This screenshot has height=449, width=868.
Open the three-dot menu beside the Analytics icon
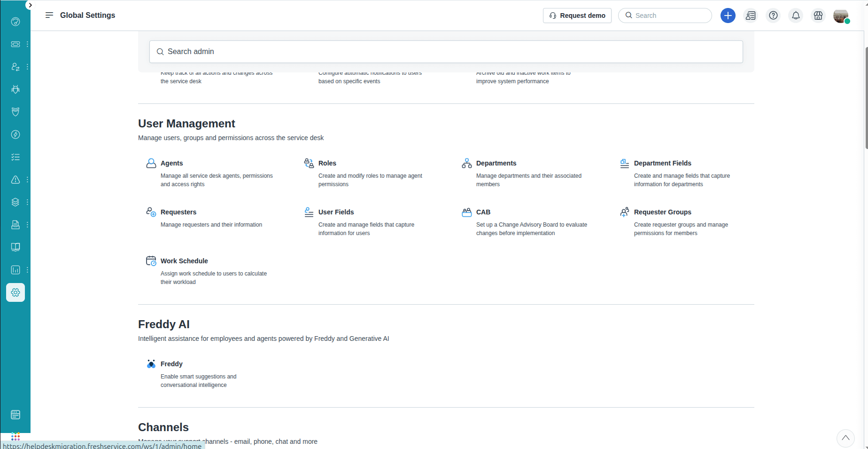tap(27, 269)
